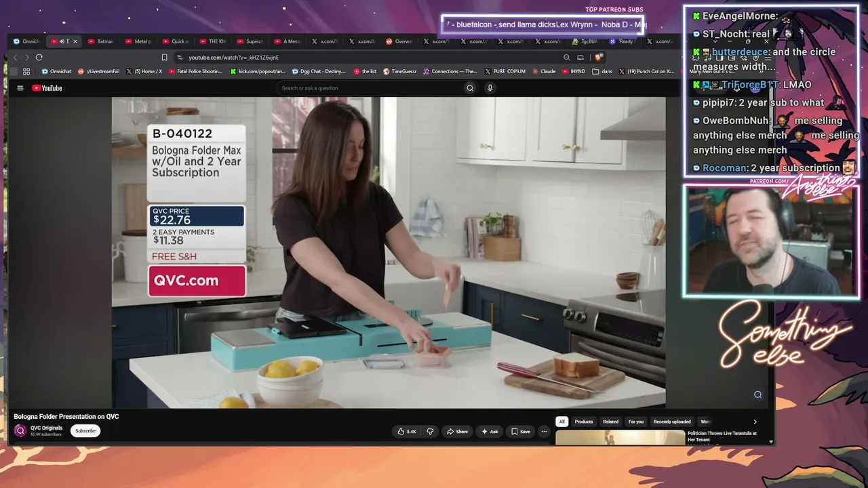Show more filter chips with right arrow
The image size is (868, 488).
(x=755, y=422)
